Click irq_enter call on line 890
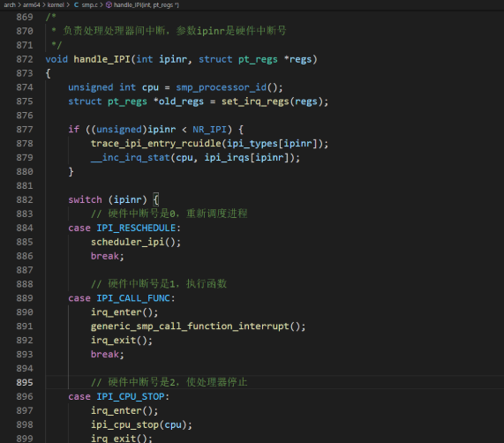 pyautogui.click(x=116, y=312)
